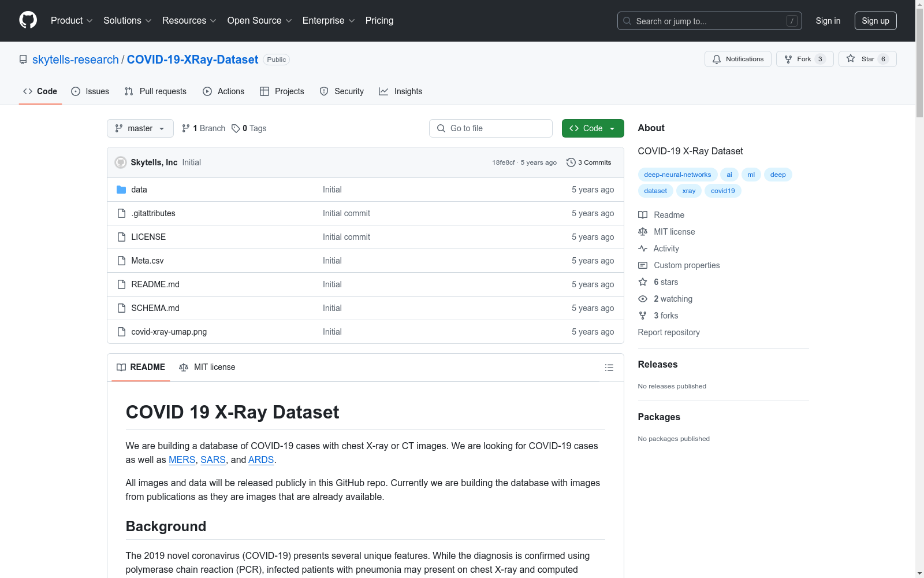Click the Sign up button

875,21
